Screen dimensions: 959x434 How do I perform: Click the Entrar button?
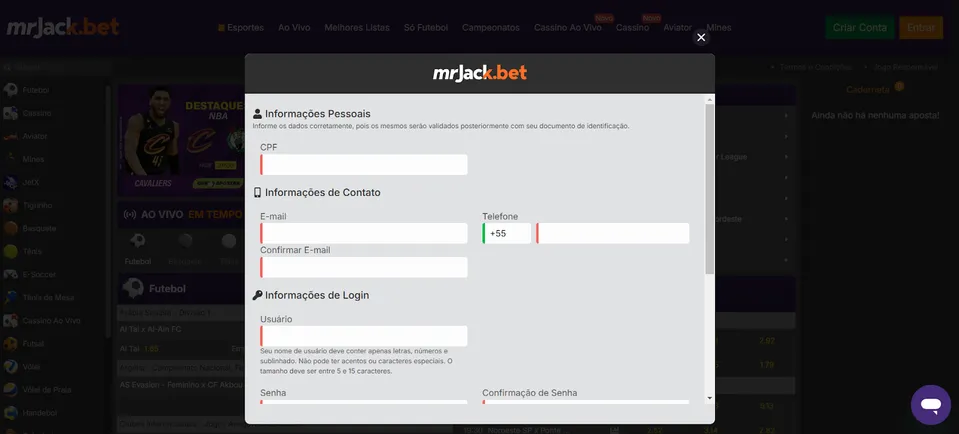(x=921, y=28)
